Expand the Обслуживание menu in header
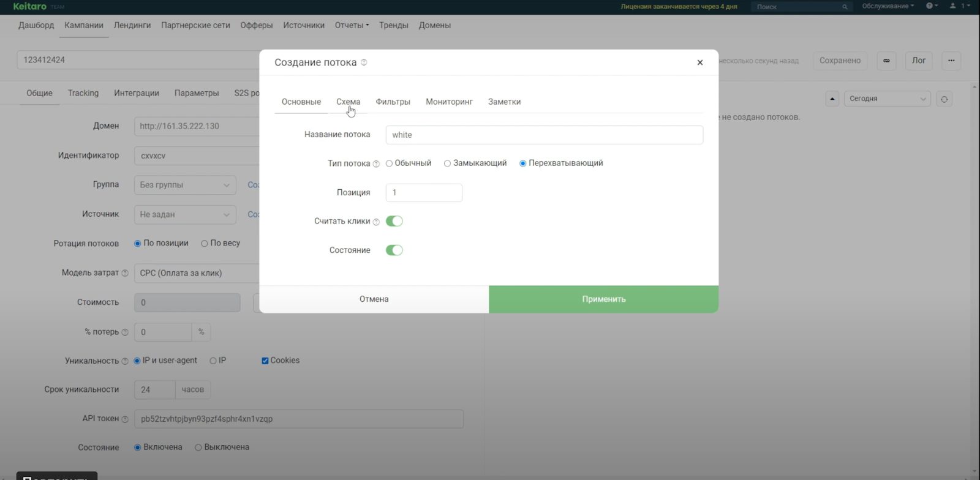980x480 pixels. [x=888, y=6]
